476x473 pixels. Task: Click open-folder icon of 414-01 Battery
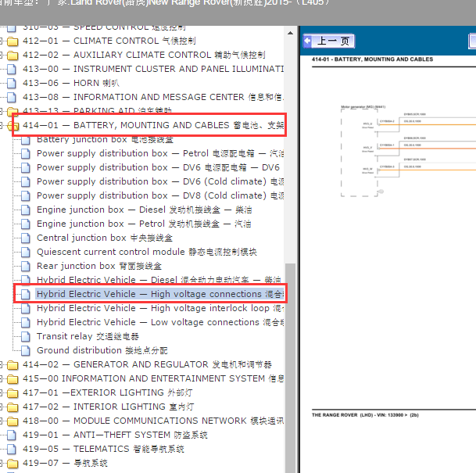tap(13, 125)
